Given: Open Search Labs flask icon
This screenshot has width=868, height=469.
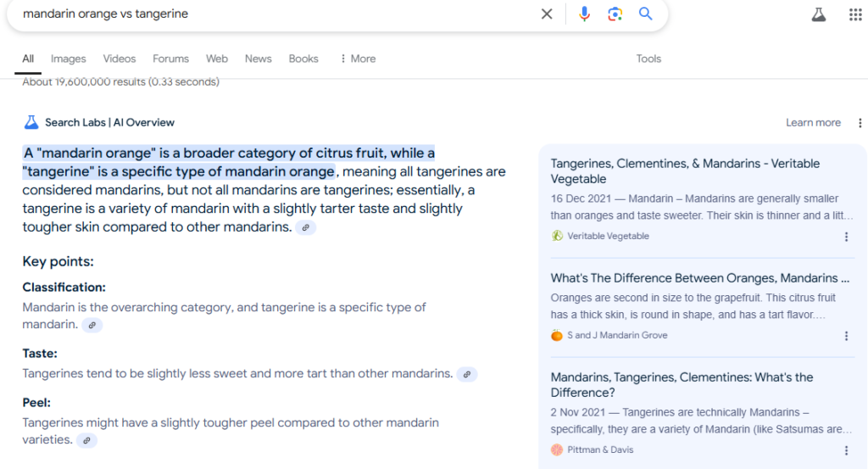Looking at the screenshot, I should pos(818,14).
